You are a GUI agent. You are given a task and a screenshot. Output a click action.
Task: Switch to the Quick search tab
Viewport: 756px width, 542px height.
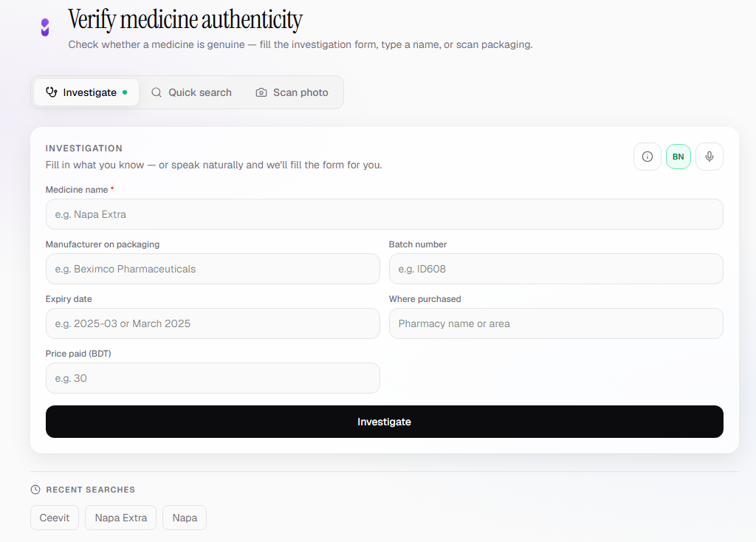[191, 92]
